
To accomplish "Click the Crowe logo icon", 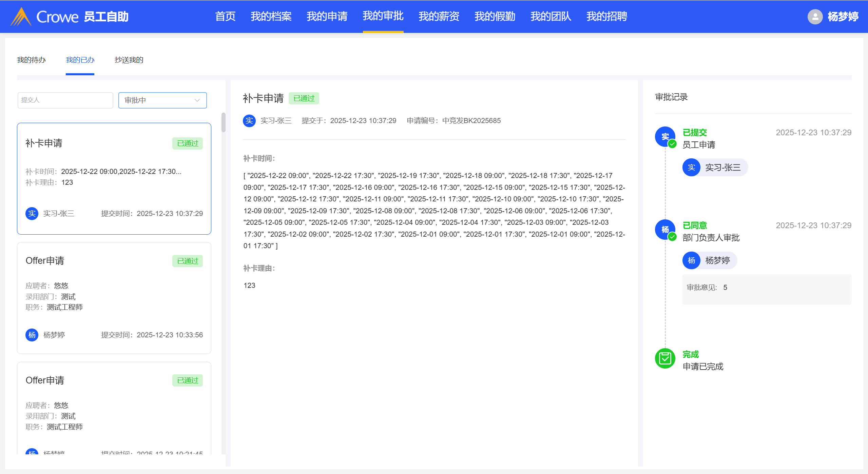I will tap(21, 17).
